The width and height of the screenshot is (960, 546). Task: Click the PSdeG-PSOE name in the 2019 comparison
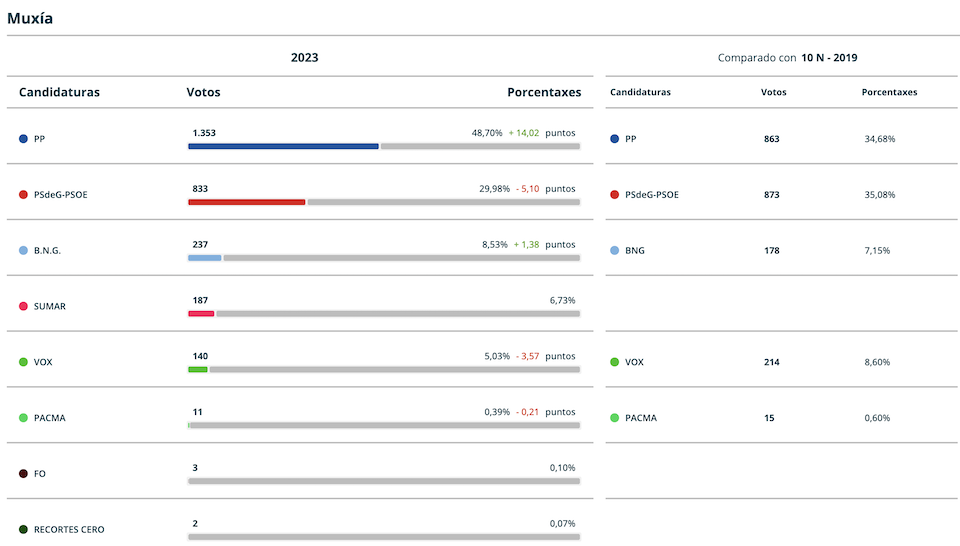point(651,195)
